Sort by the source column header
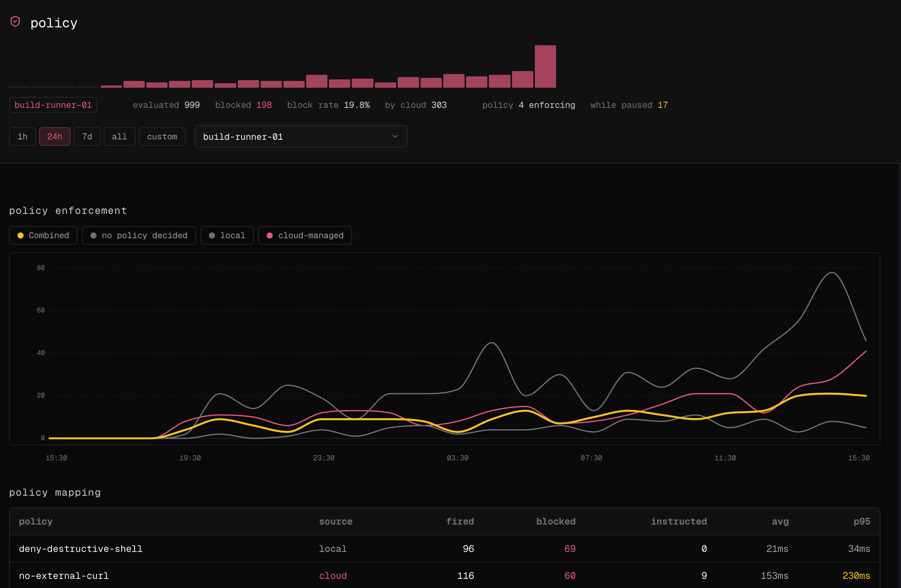This screenshot has height=588, width=901. [336, 522]
